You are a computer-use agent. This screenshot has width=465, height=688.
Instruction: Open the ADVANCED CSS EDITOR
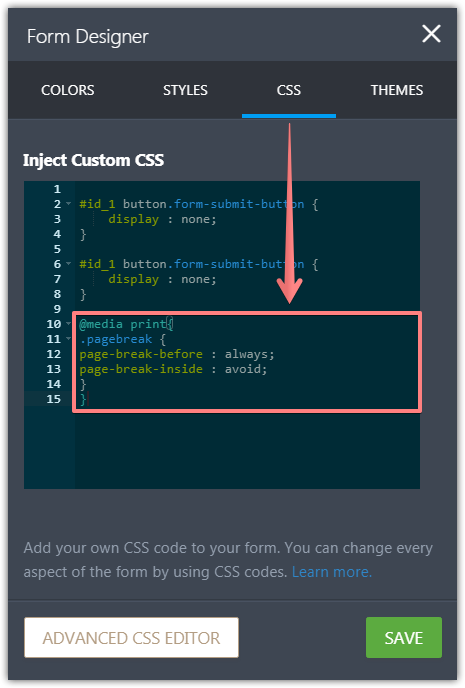132,638
